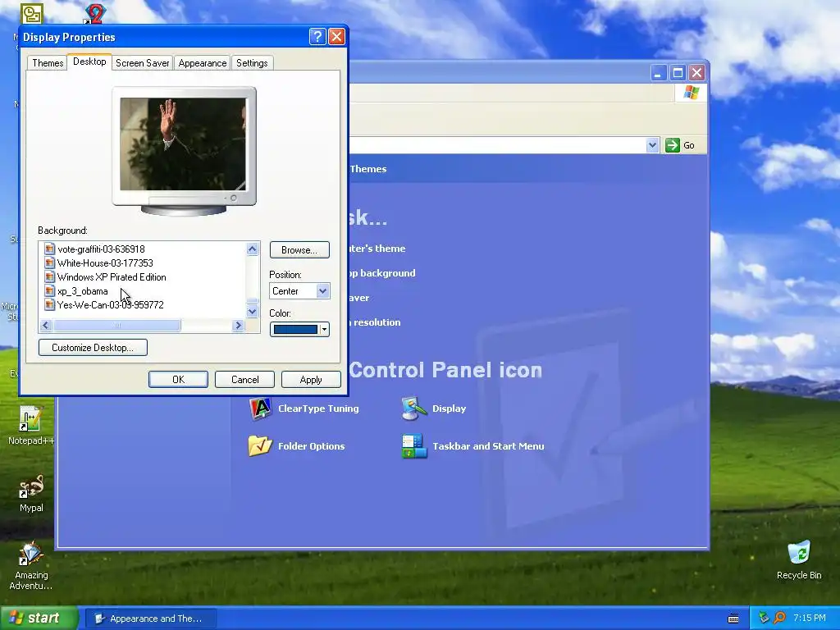The width and height of the screenshot is (840, 630).
Task: Select Yes-We-Can-03-03-959772 background
Action: pos(111,305)
